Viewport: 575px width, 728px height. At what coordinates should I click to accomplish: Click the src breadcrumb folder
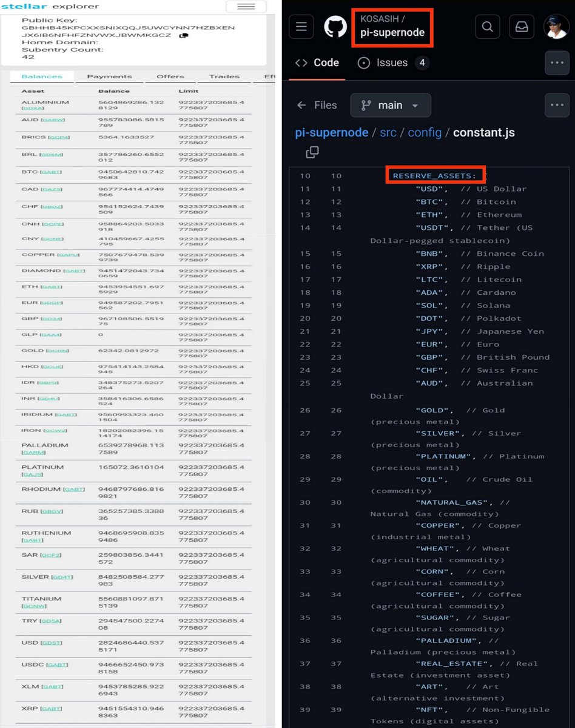388,132
